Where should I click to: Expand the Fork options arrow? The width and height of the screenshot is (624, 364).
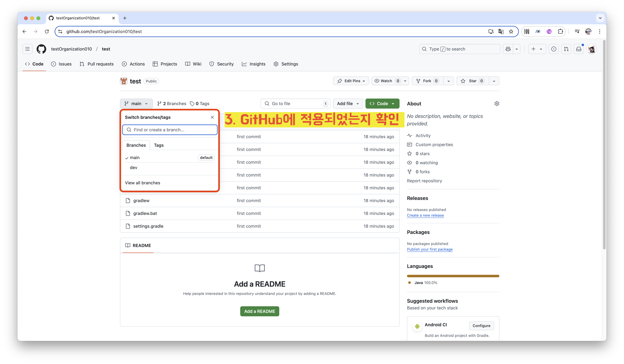click(x=448, y=81)
